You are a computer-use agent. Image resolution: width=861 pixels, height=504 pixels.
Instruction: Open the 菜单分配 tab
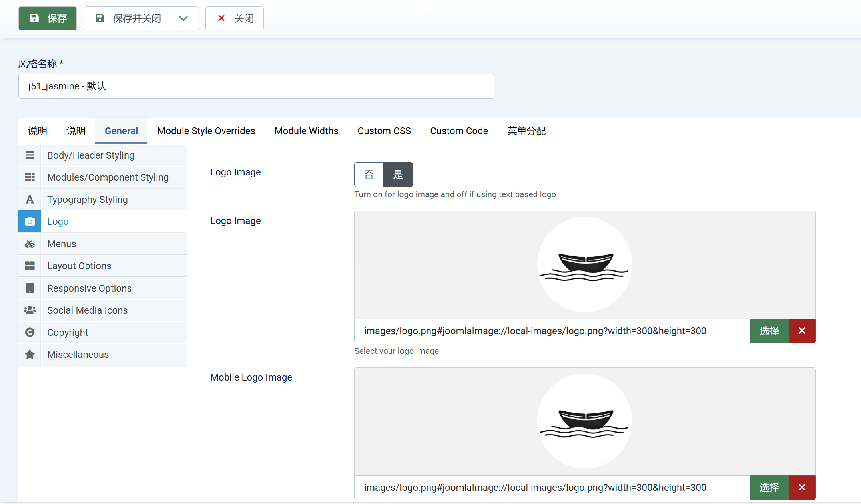click(x=526, y=131)
